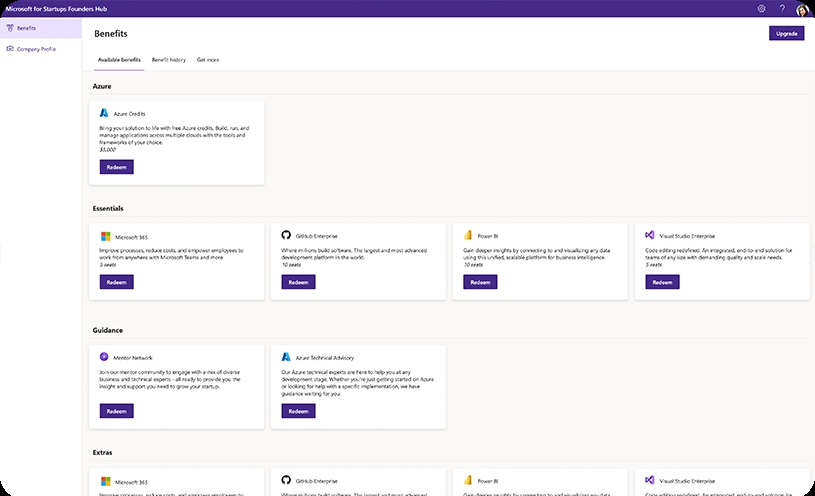Open the help question mark icon
The image size is (815, 496).
point(782,8)
